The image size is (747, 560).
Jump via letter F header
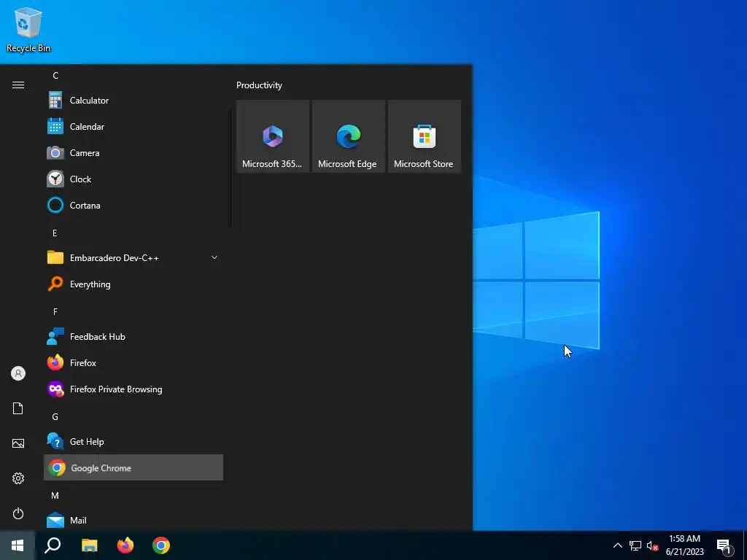(55, 311)
